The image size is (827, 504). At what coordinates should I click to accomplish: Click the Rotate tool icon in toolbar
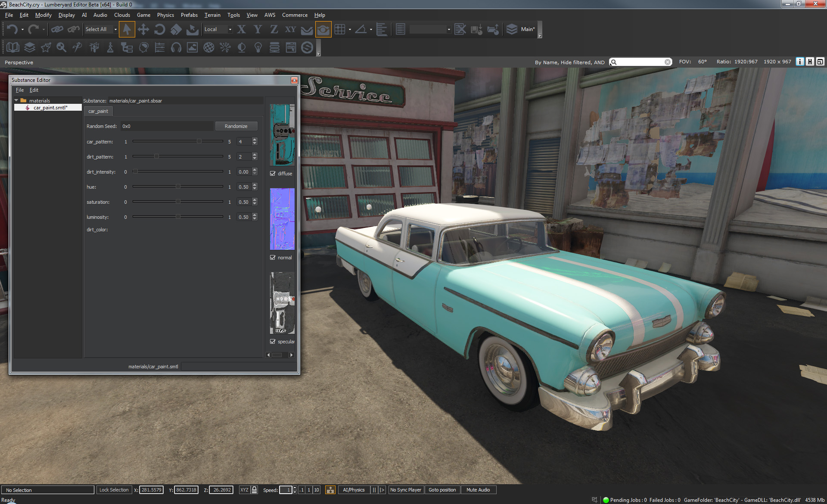coord(159,30)
